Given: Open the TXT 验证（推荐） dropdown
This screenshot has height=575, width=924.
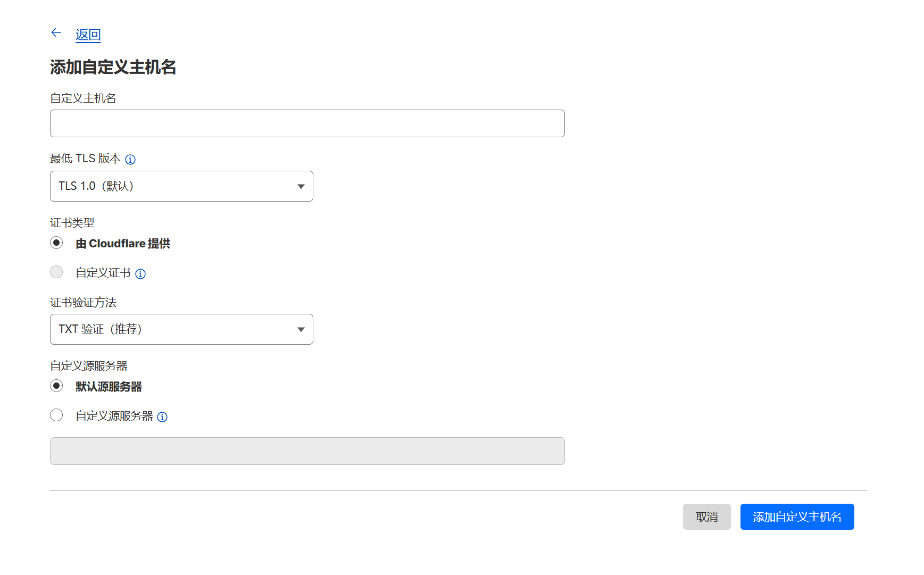Looking at the screenshot, I should [181, 329].
